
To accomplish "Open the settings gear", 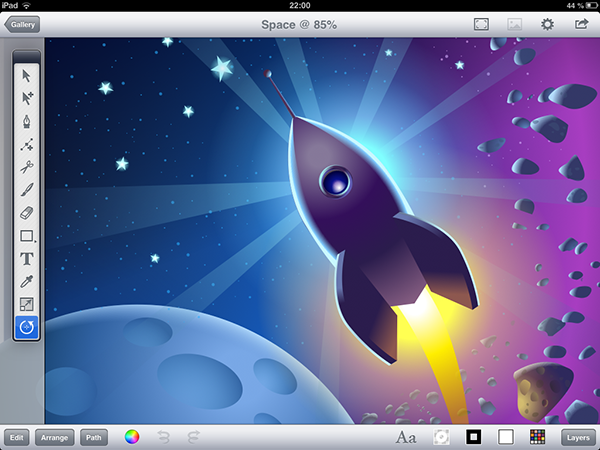I will 547,24.
